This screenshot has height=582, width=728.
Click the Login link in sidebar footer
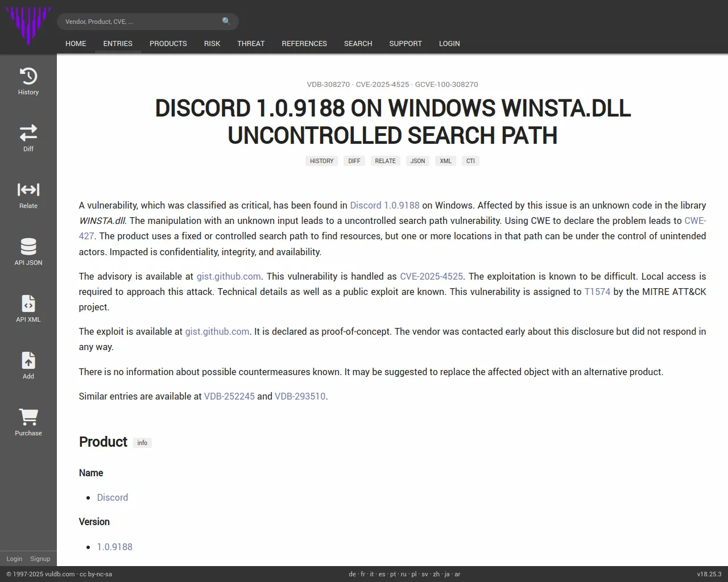click(x=14, y=559)
